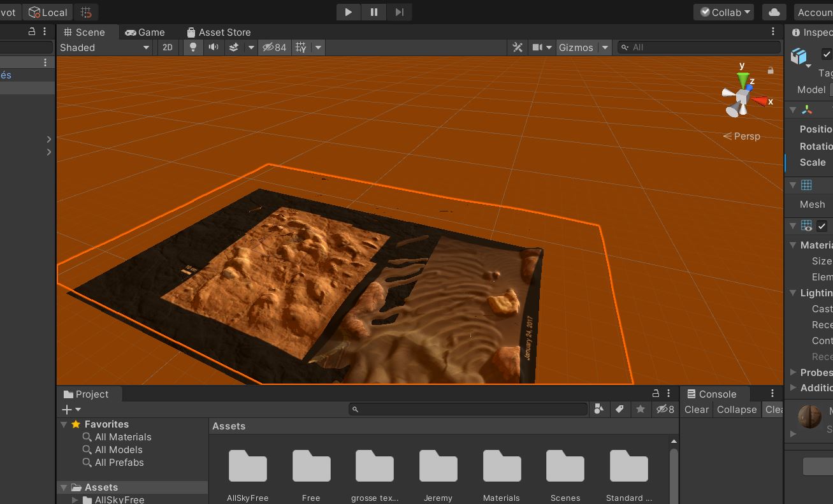Click the favorites star icon in Project
Viewport: 833px width, 504px height.
pyautogui.click(x=641, y=410)
